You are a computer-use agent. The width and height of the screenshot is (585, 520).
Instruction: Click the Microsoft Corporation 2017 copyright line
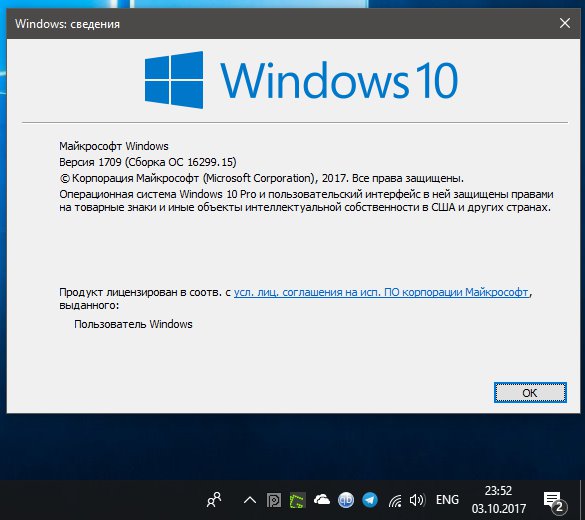(x=262, y=178)
